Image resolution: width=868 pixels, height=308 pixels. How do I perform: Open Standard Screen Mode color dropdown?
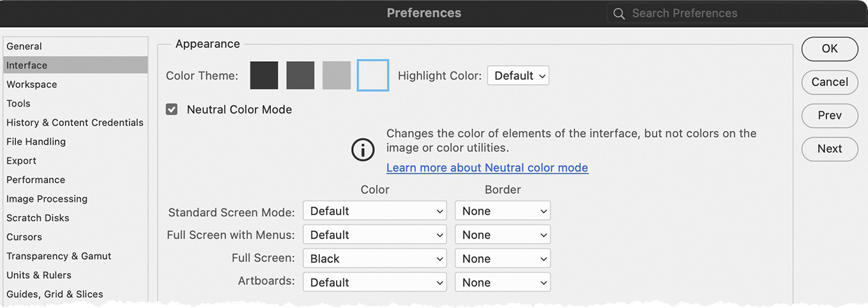coord(375,211)
